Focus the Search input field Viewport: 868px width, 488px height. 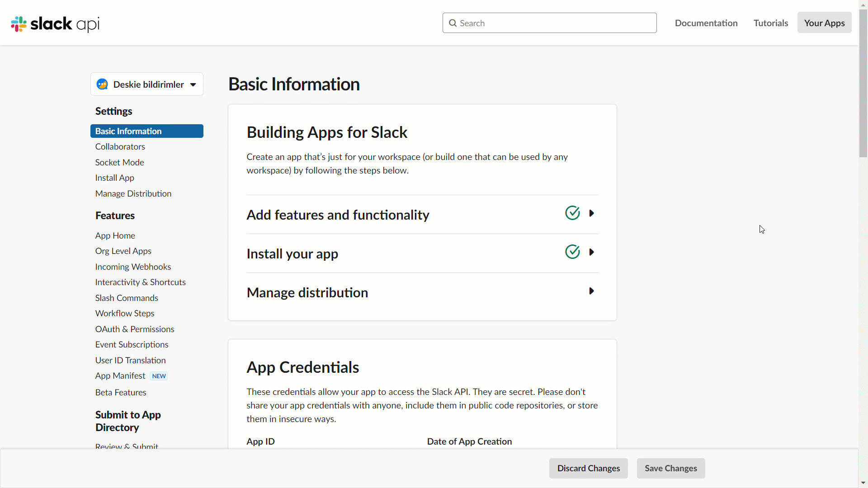(556, 23)
